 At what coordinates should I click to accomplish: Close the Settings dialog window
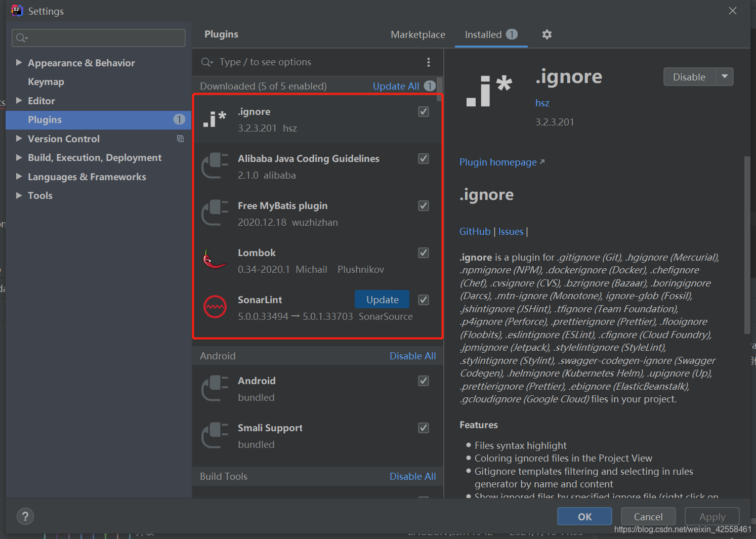pos(733,11)
